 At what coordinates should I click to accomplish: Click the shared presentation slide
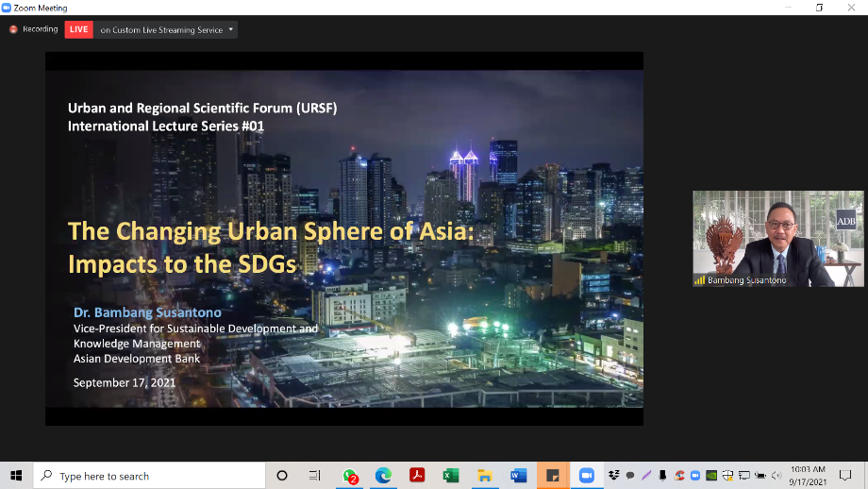(x=344, y=240)
